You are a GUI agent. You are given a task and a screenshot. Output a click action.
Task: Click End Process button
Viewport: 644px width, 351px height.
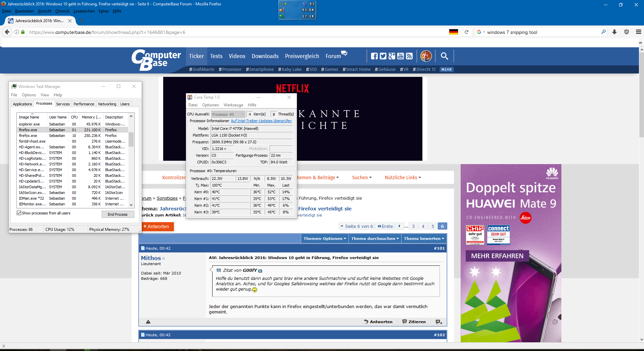click(x=118, y=214)
